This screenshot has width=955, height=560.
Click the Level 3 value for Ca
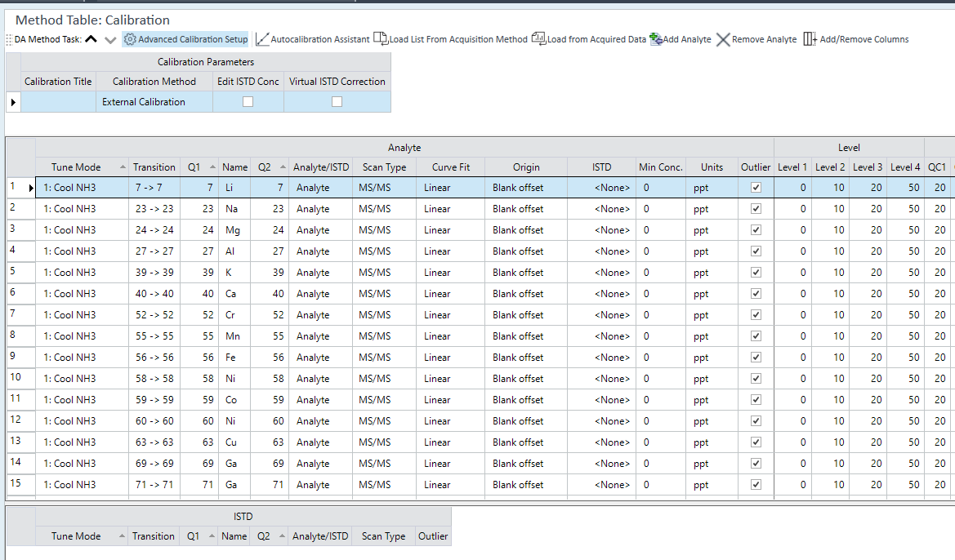pos(868,293)
